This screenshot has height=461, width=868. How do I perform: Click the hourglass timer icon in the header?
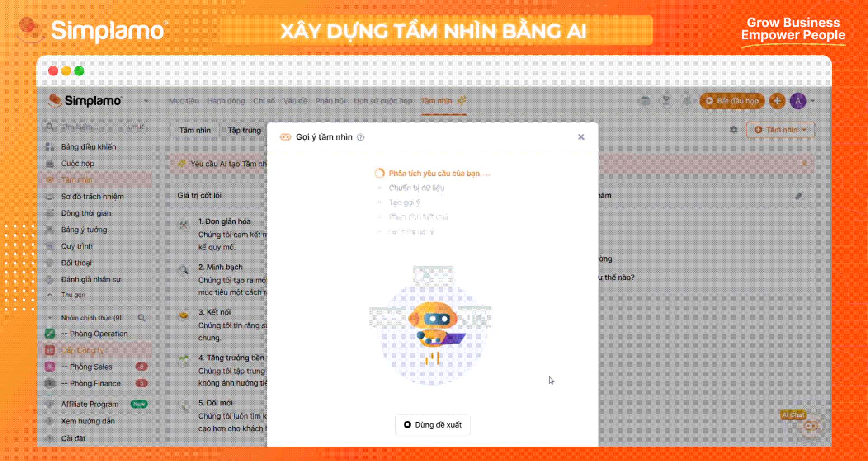(666, 101)
